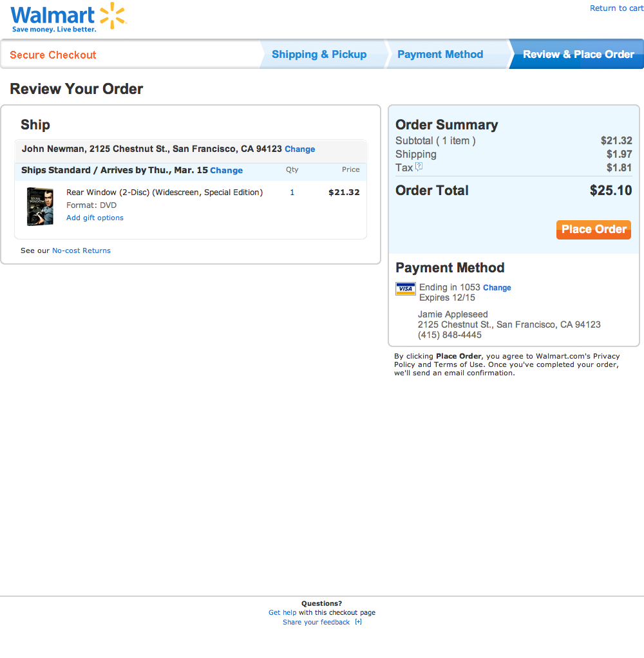Click the Place Order button
Image resolution: width=644 pixels, height=658 pixels.
coord(593,230)
